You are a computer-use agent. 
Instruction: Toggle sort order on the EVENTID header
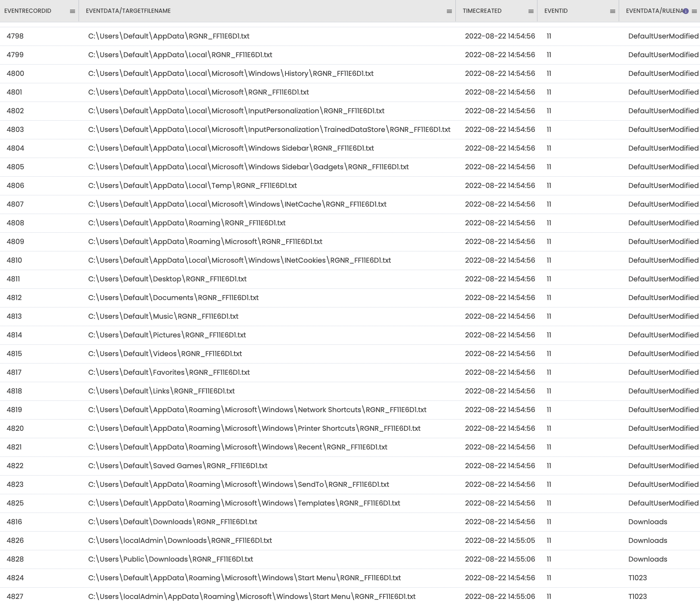pyautogui.click(x=555, y=11)
